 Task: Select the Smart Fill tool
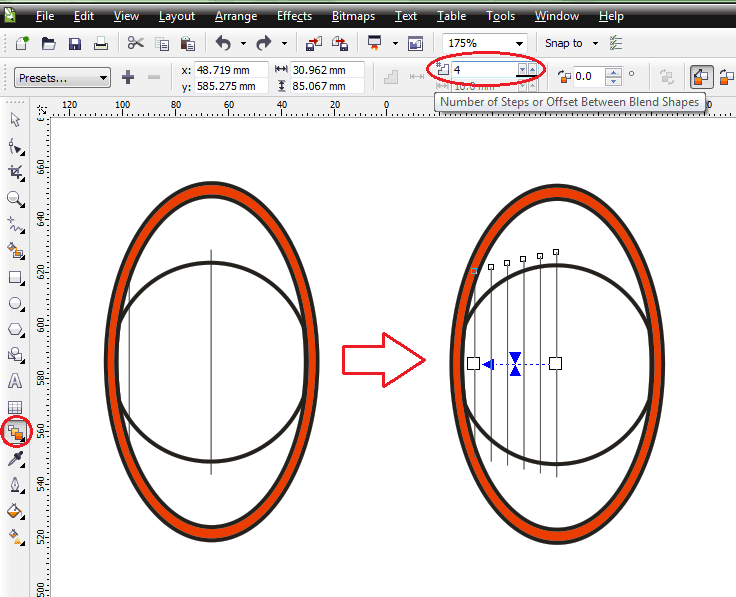coord(16,252)
